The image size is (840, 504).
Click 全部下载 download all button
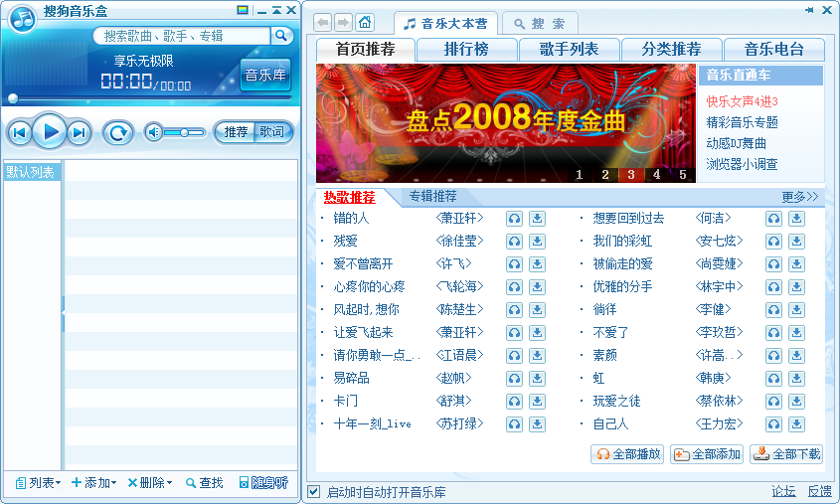[x=786, y=454]
